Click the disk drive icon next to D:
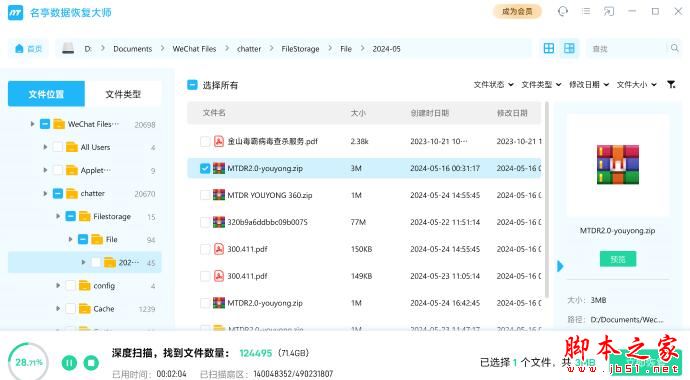 (68, 48)
